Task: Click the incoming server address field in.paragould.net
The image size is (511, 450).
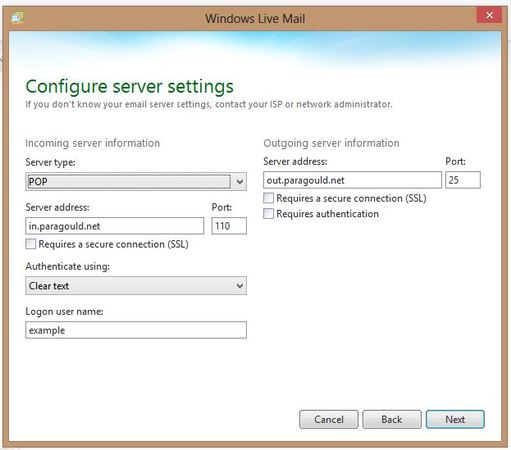Action: tap(115, 226)
